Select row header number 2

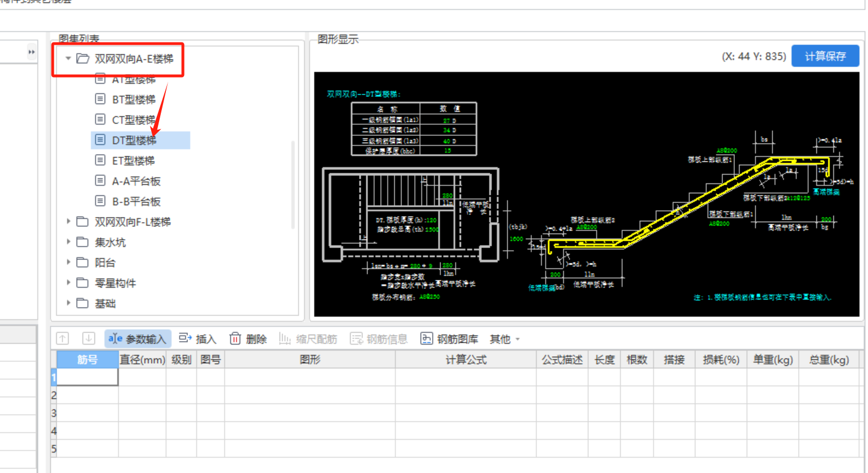click(x=54, y=395)
